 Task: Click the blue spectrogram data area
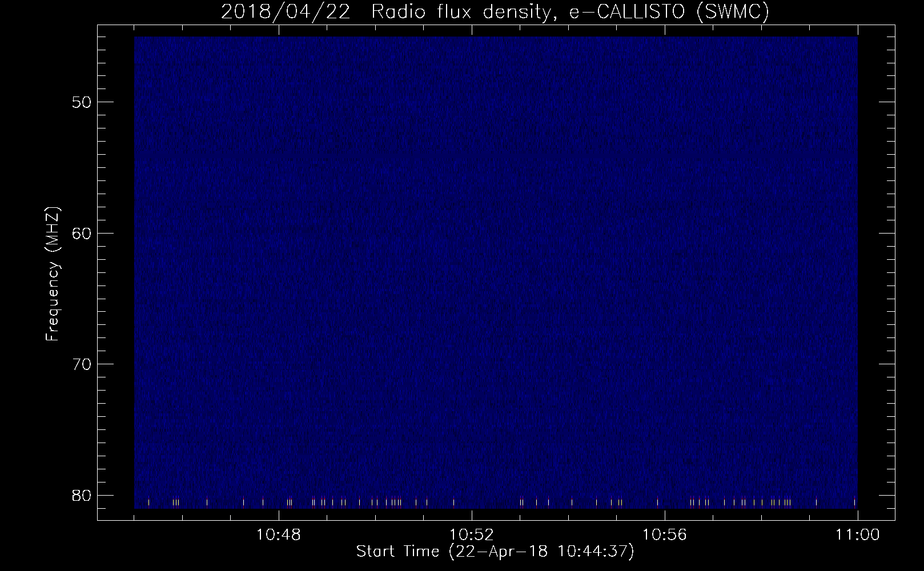(x=496, y=272)
